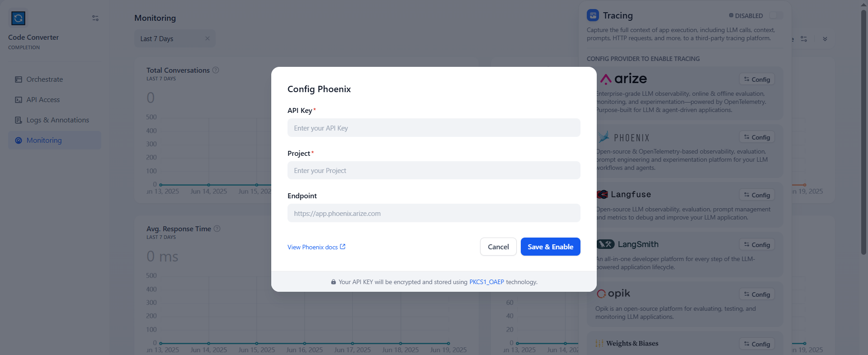The width and height of the screenshot is (868, 355).
Task: Click the Code Converter app icon
Action: pos(18,18)
